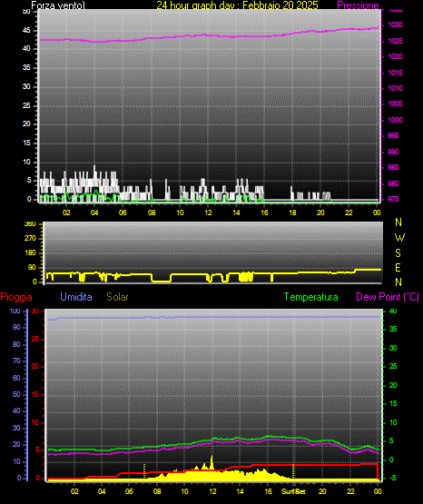Click the 'Forza vento)' wind label
The image size is (423, 504).
pos(58,5)
